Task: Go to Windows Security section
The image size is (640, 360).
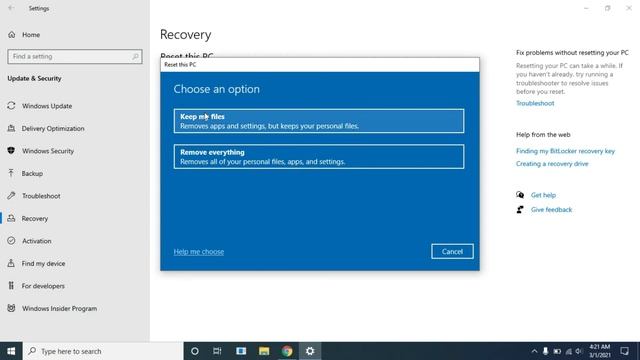Action: [48, 151]
